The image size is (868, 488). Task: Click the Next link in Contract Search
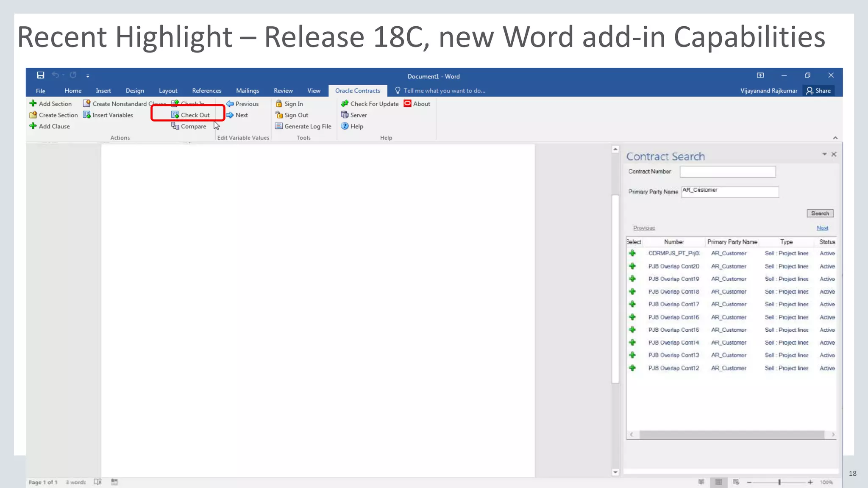pyautogui.click(x=822, y=228)
